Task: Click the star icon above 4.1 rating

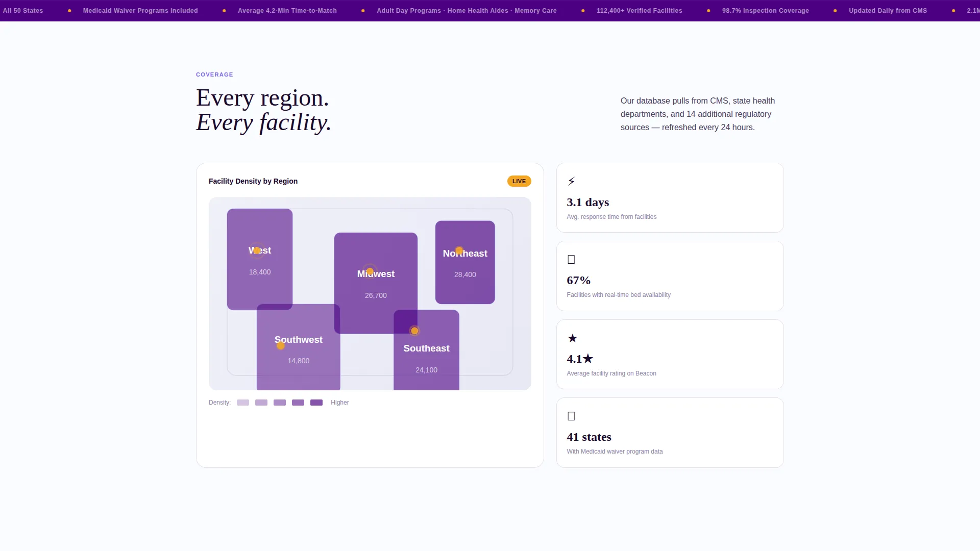Action: [x=572, y=338]
